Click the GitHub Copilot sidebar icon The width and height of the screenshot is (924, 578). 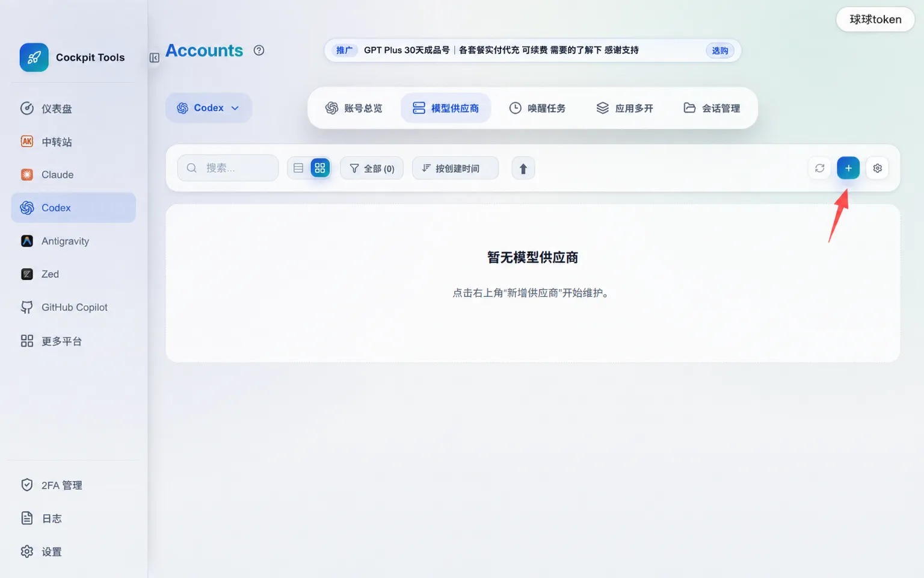click(27, 307)
